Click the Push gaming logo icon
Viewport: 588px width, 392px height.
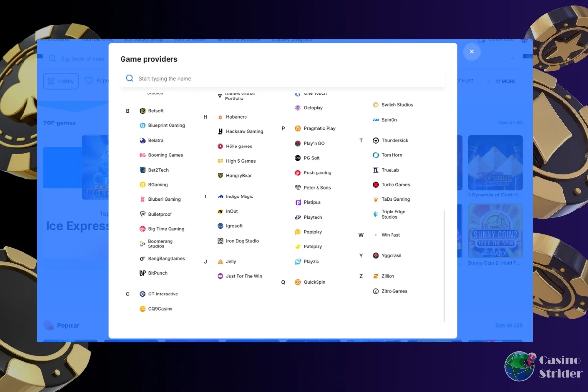tap(298, 173)
